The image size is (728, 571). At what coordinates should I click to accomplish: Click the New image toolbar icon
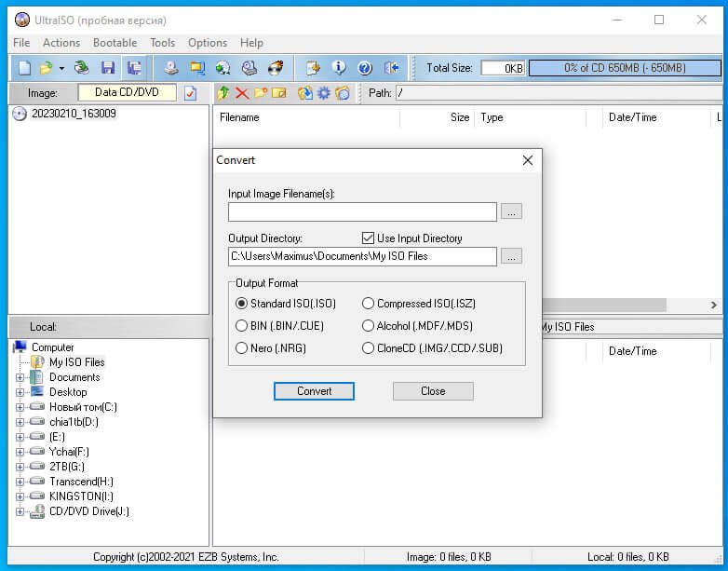[24, 68]
